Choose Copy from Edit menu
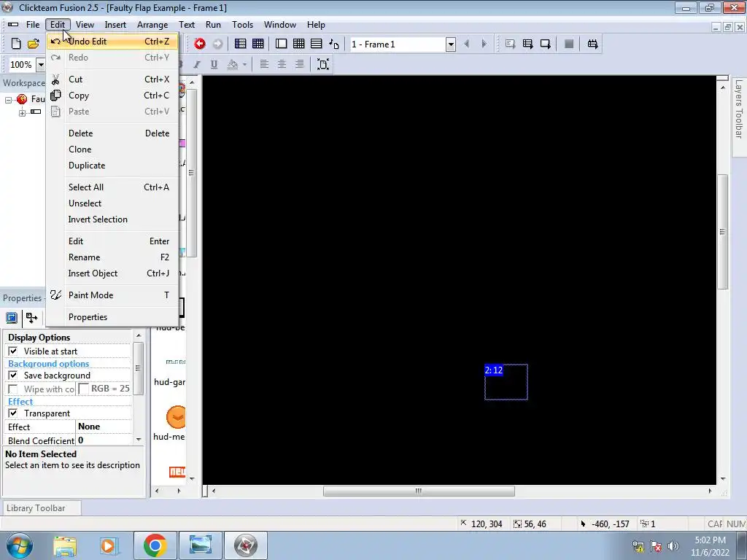Image resolution: width=747 pixels, height=560 pixels. click(112, 96)
